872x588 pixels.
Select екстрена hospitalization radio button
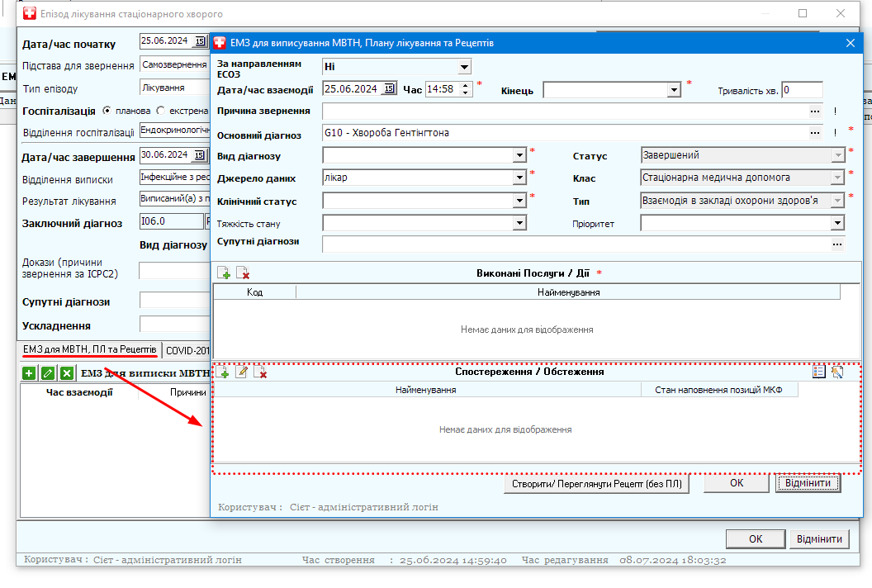[x=161, y=111]
